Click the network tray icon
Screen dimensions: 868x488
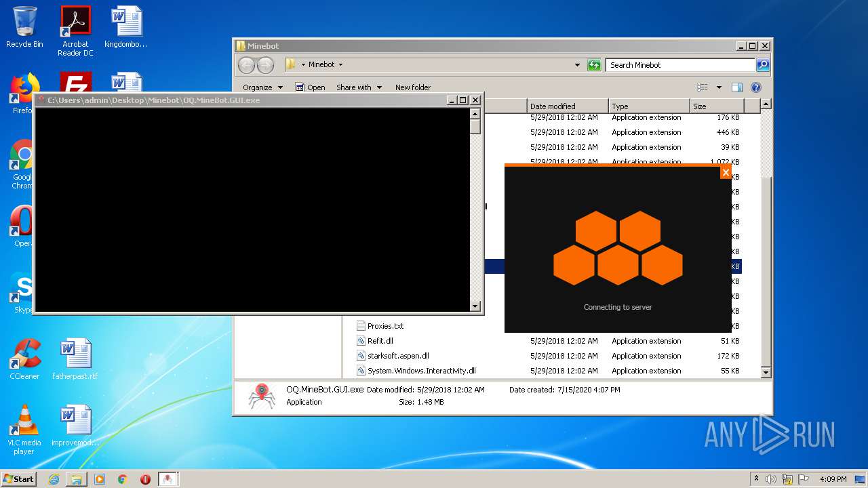click(x=788, y=479)
